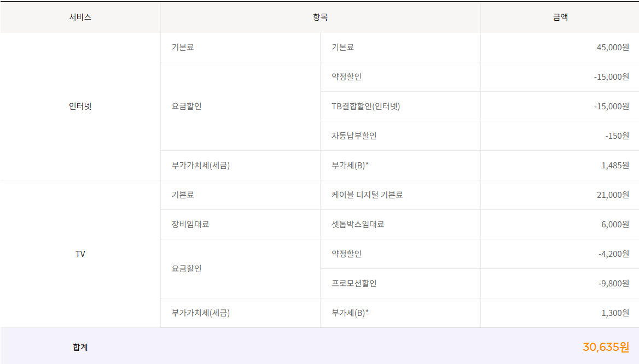
Task: Select the 장비임대료 category cell
Action: click(190, 224)
